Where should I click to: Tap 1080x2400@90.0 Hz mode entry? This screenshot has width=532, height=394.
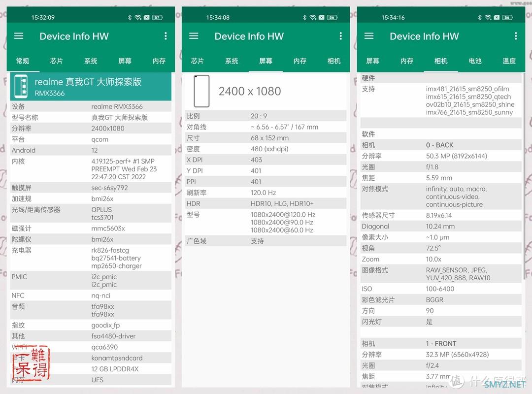point(282,222)
